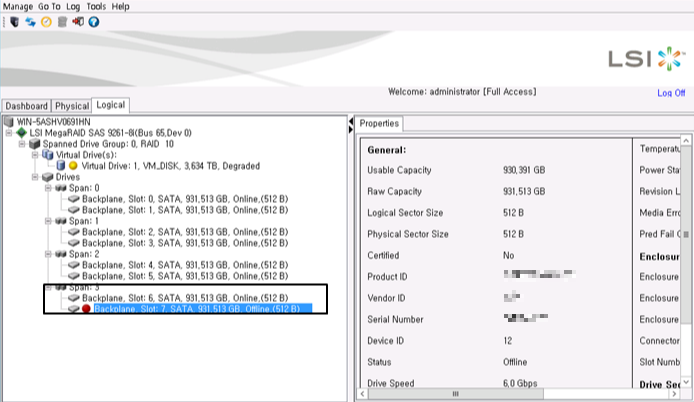Open the Go To menu
Image resolution: width=694 pixels, height=402 pixels.
tap(49, 7)
